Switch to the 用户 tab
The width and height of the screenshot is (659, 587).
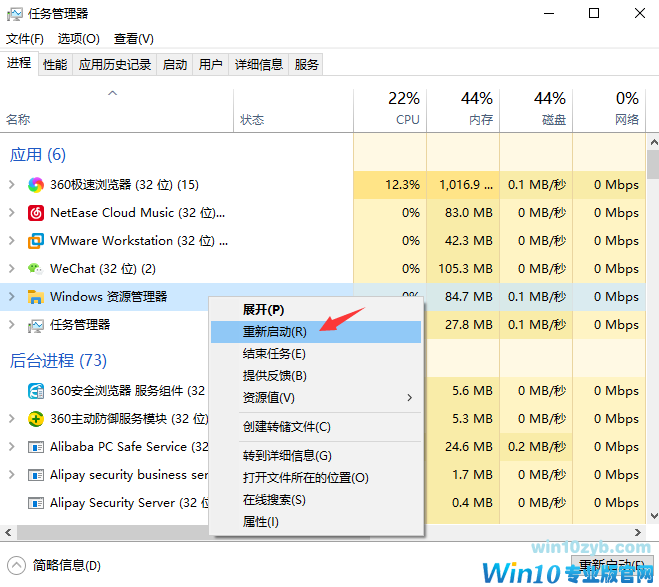coord(211,65)
